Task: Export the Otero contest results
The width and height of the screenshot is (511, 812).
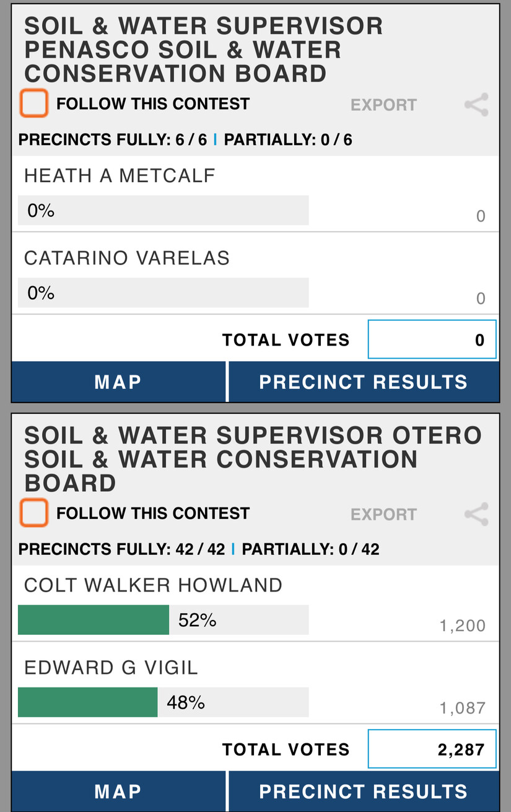Action: (x=383, y=514)
